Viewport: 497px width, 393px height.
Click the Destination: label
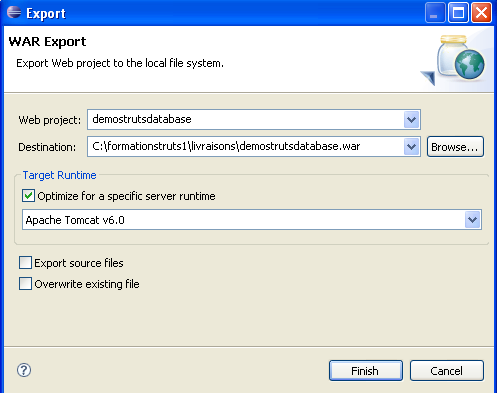coord(47,147)
